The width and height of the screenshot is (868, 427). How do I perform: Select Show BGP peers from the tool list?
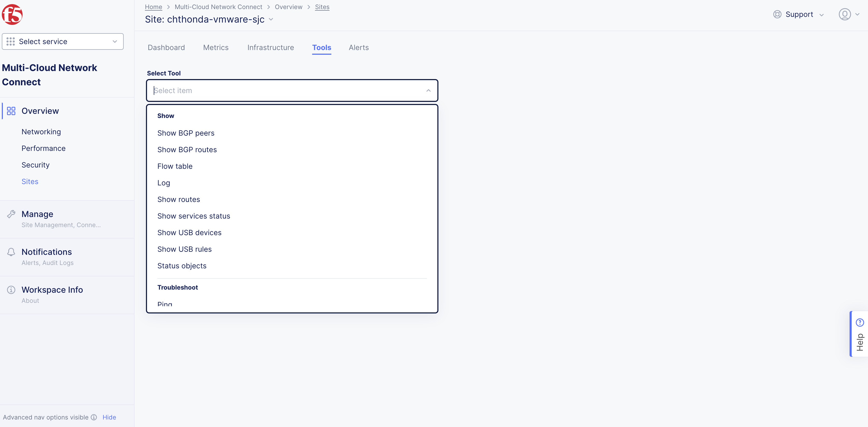pyautogui.click(x=186, y=133)
